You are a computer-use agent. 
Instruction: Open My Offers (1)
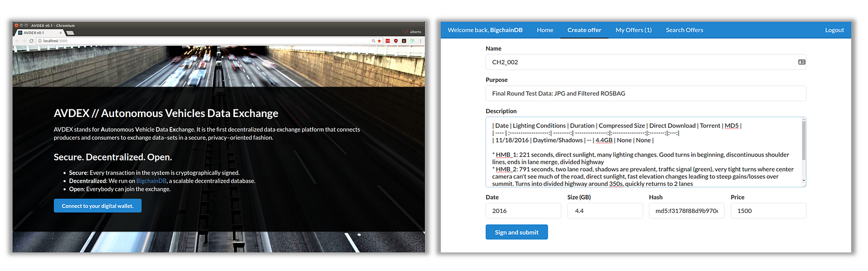(634, 30)
